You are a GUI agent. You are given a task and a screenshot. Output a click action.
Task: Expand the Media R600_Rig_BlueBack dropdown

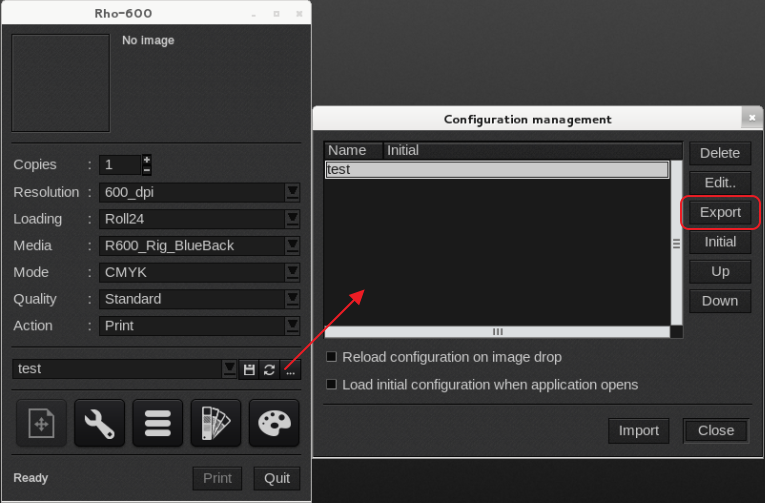pyautogui.click(x=292, y=245)
